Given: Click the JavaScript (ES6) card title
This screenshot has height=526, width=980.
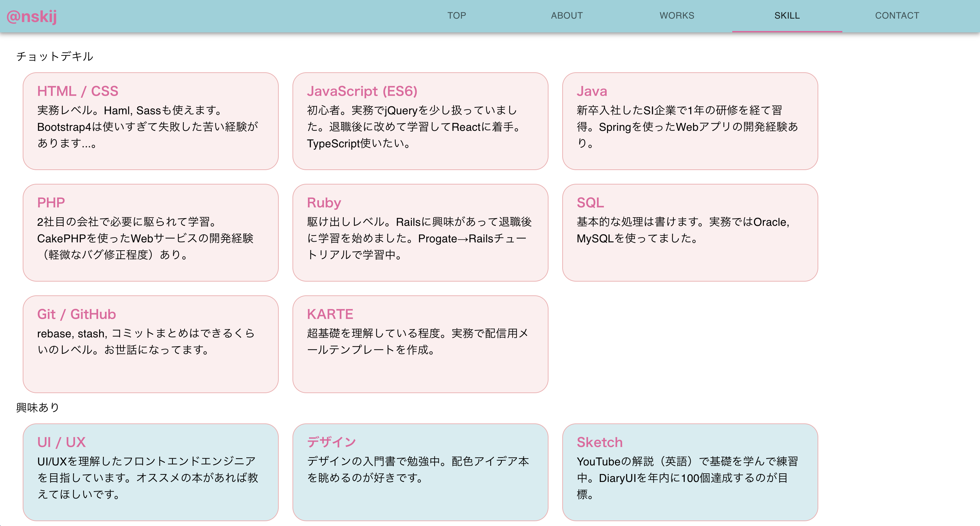Looking at the screenshot, I should (362, 91).
